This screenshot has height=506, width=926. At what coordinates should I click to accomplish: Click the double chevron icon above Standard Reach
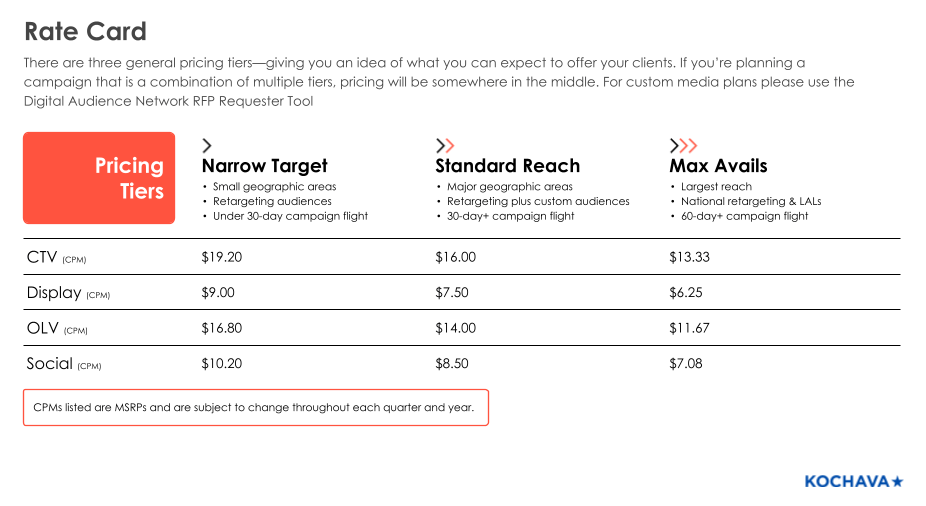point(445,145)
